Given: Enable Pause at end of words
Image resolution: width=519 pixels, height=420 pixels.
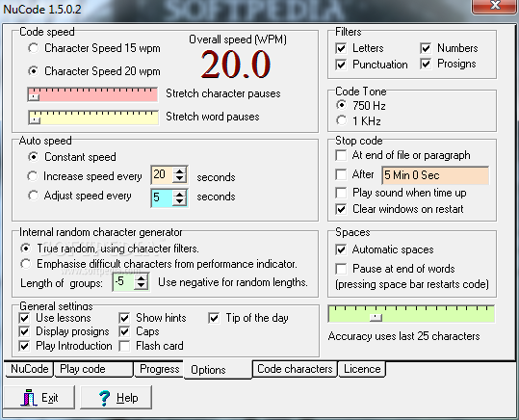Looking at the screenshot, I should (341, 269).
